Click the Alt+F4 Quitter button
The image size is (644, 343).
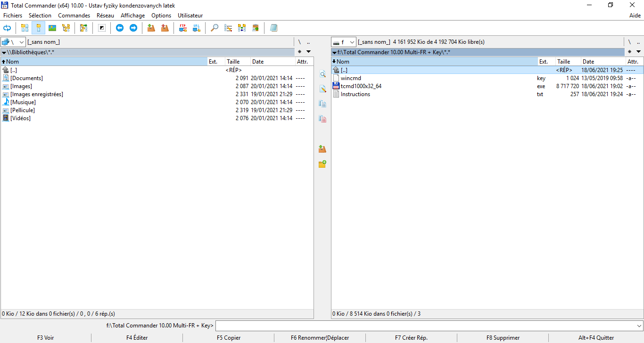[596, 338]
